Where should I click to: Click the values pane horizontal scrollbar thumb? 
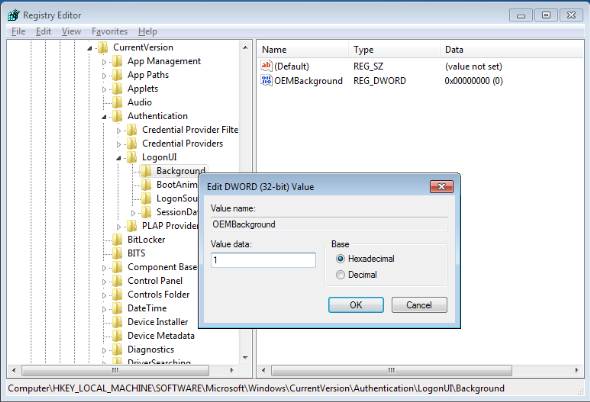pos(391,370)
